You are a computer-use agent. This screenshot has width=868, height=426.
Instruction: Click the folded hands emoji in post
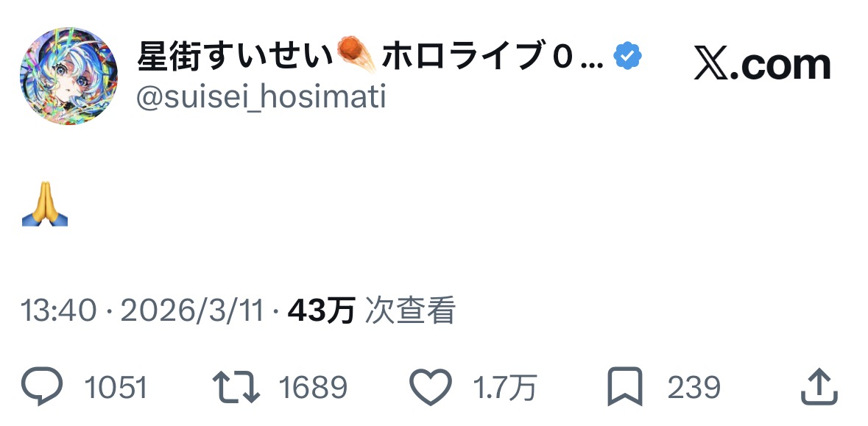45,204
